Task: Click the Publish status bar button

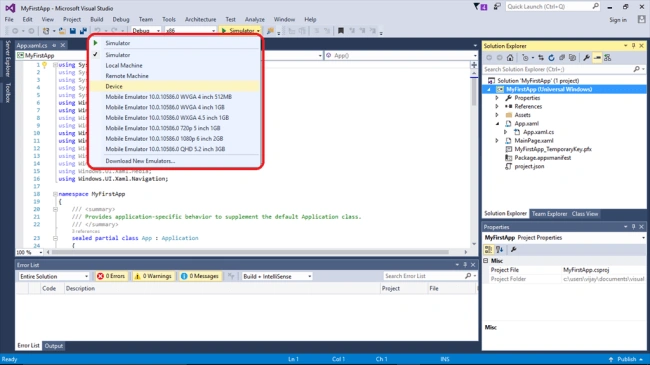Action: (626, 359)
